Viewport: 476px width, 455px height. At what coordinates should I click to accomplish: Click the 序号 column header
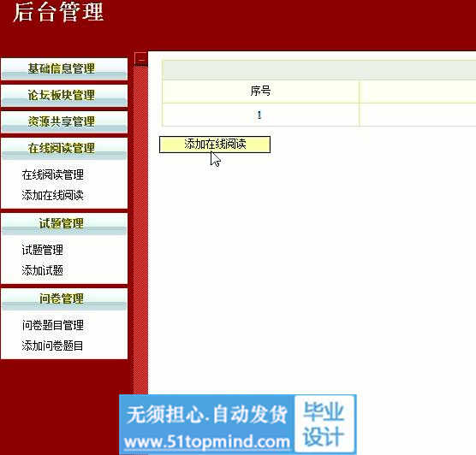(260, 91)
